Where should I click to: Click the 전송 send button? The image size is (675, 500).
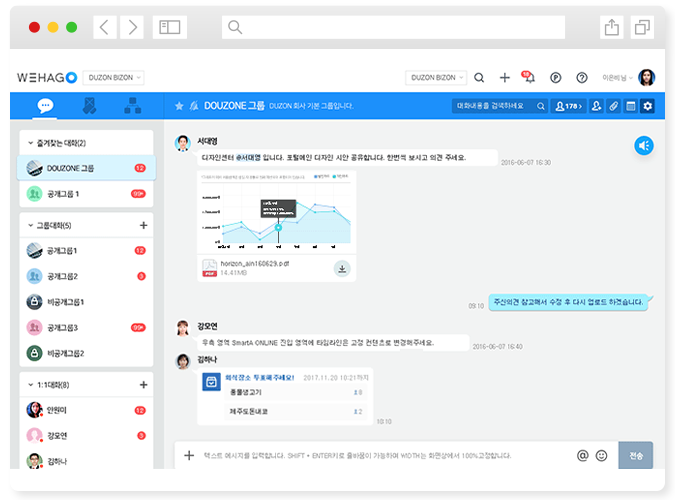635,455
